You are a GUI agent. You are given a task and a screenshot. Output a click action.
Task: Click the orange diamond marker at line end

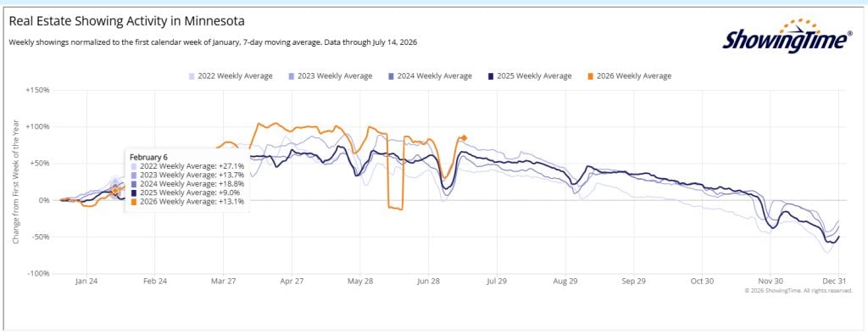(464, 138)
